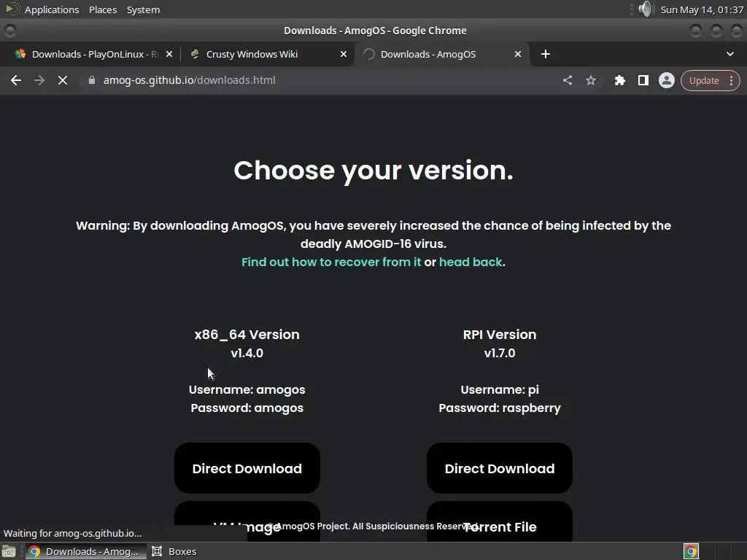Open the Extensions puzzle menu
747x560 pixels.
point(620,80)
